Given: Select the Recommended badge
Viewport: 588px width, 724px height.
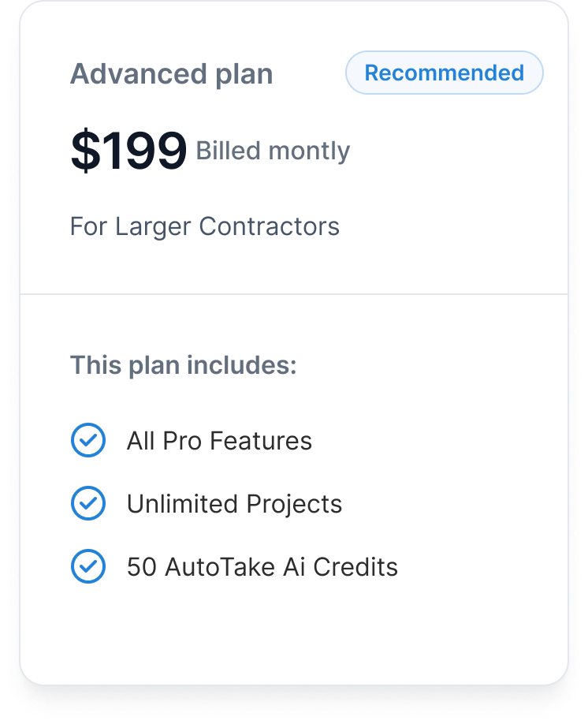Looking at the screenshot, I should pos(444,73).
